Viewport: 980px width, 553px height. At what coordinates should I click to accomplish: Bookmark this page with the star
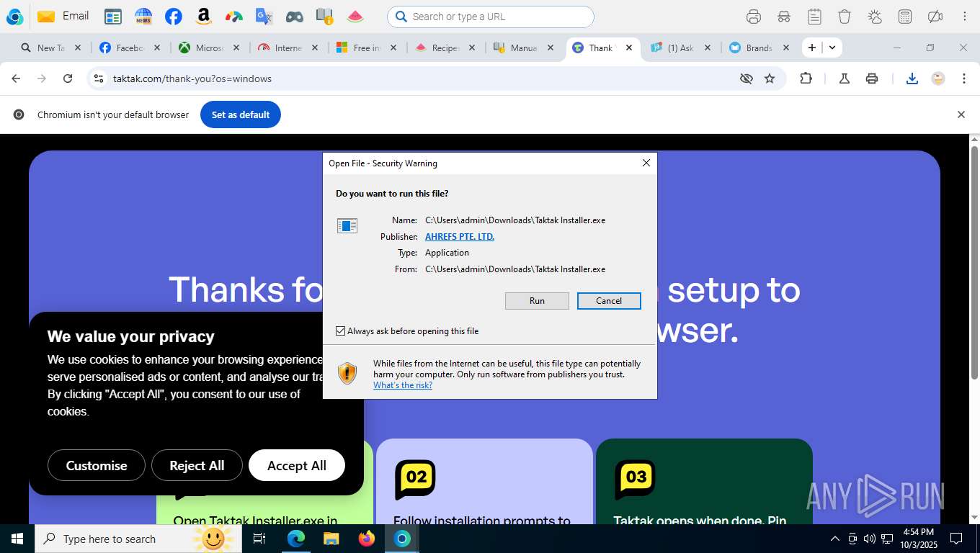[x=770, y=78]
